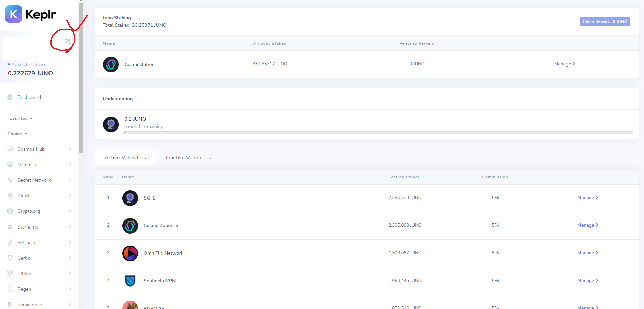Collapse the Favorites section
The width and height of the screenshot is (644, 309).
pos(20,119)
